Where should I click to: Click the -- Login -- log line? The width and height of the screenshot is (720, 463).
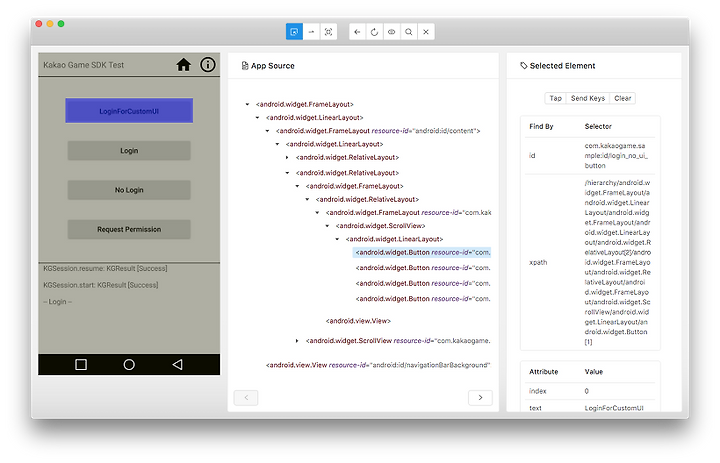point(57,302)
